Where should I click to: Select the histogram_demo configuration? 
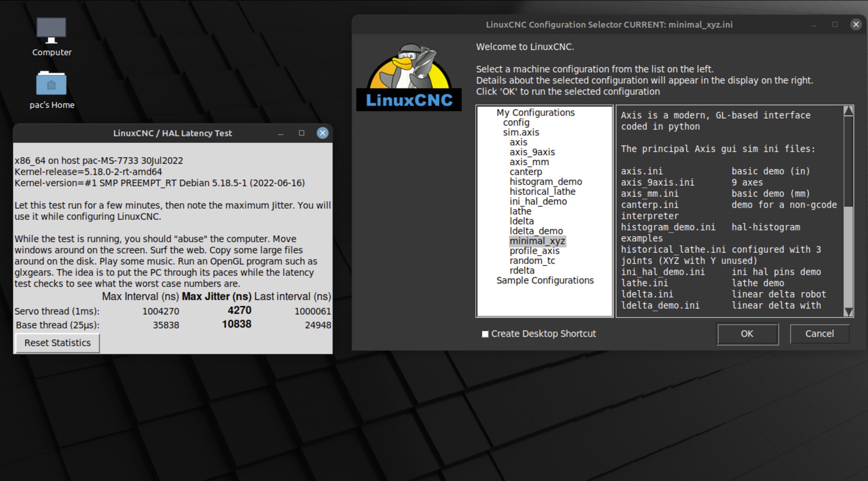click(x=546, y=182)
